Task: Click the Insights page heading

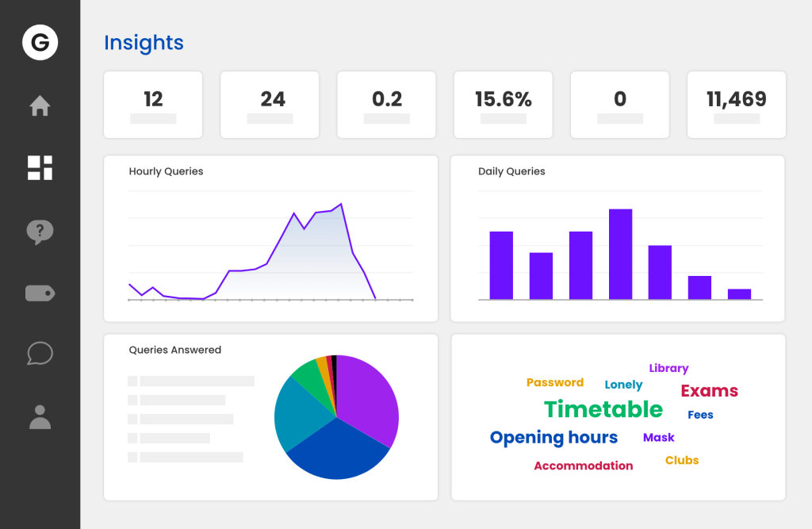Action: pos(144,43)
